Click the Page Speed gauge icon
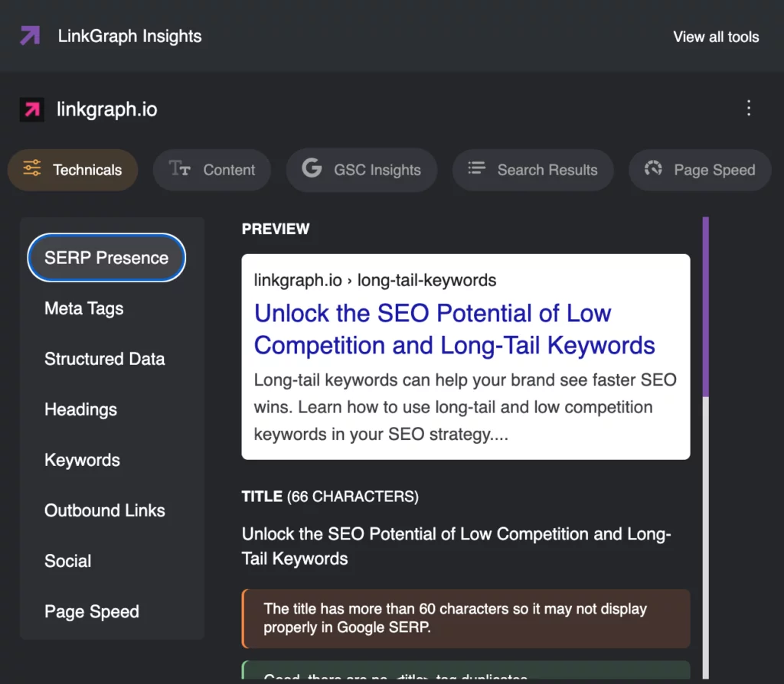 pos(653,170)
